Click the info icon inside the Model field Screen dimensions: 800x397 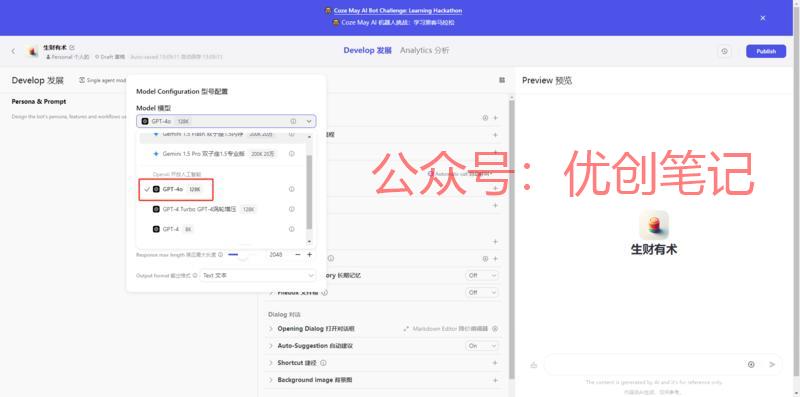tap(293, 121)
